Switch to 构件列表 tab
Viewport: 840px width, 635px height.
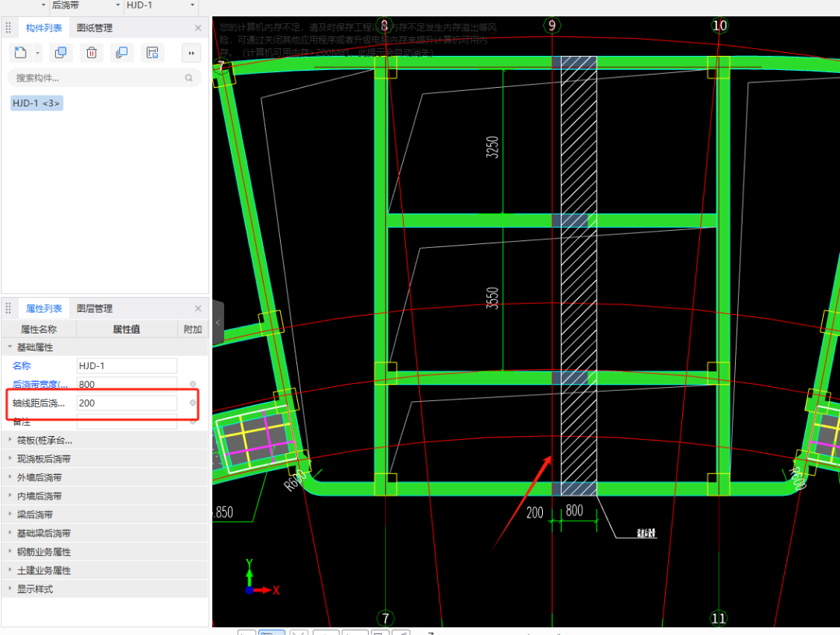pyautogui.click(x=44, y=28)
